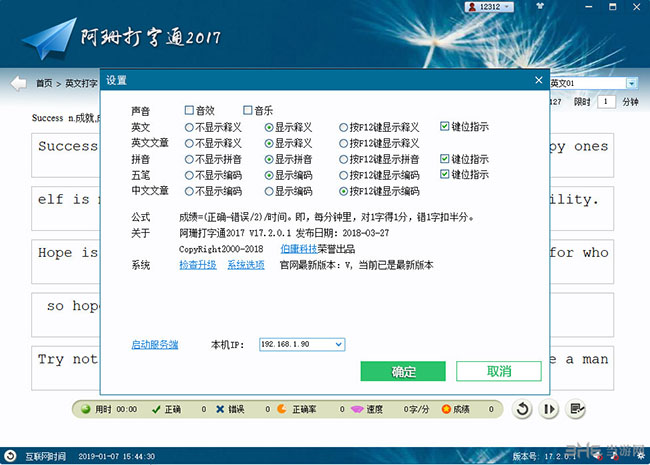Click the 限时 minutes input field

[606, 102]
